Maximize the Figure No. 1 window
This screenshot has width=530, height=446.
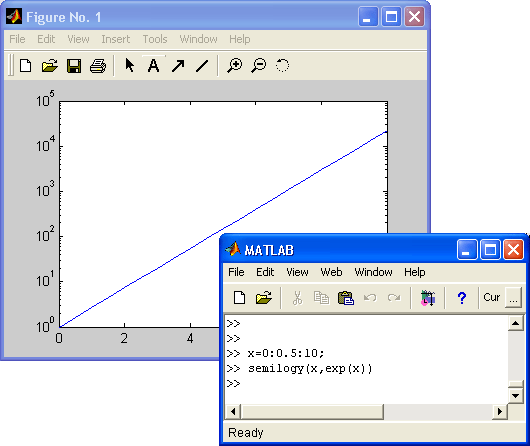coord(391,17)
